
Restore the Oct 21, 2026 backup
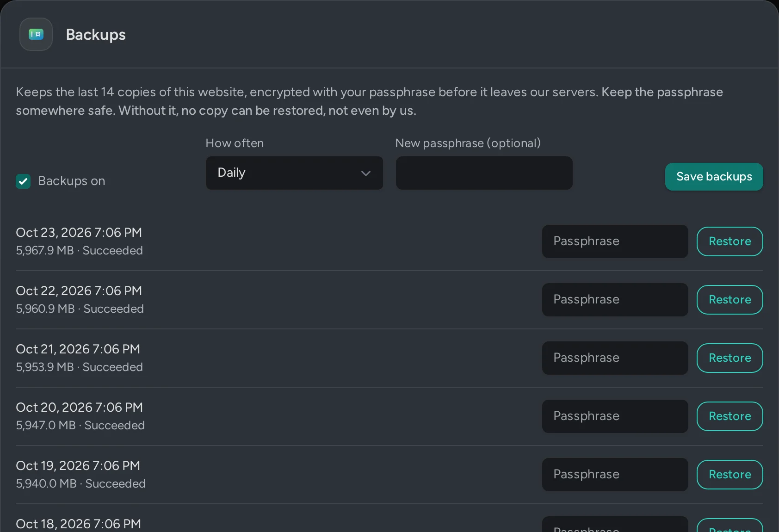tap(730, 358)
